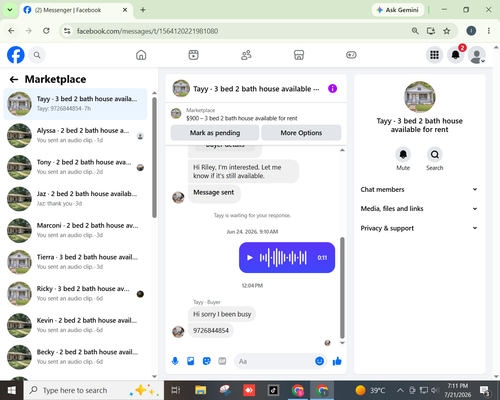Click the phone number message 9726844854
The height and width of the screenshot is (400, 500).
click(x=211, y=330)
